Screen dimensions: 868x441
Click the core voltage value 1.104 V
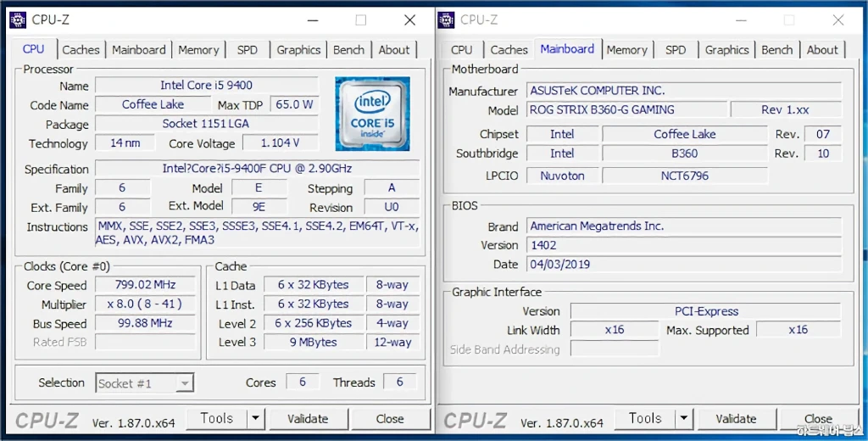pos(280,143)
